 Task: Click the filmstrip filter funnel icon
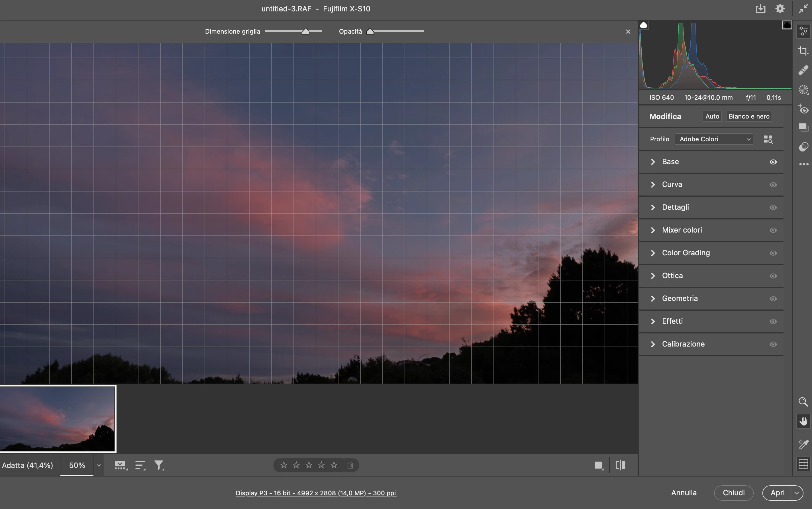coord(158,465)
